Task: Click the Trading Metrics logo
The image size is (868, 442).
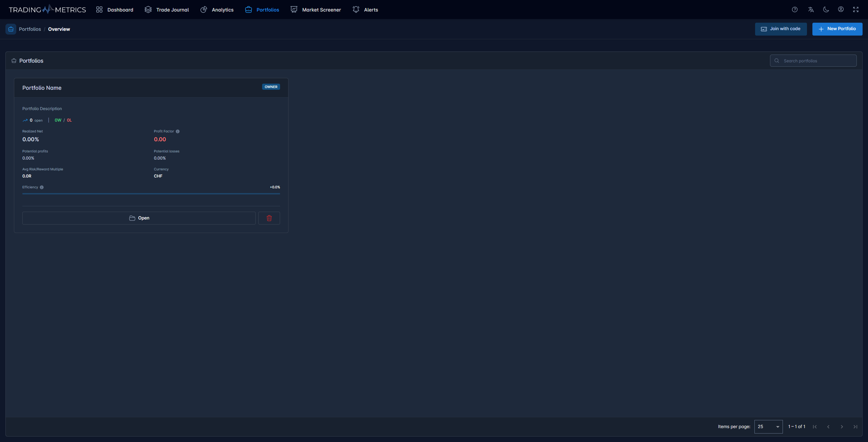Action: click(47, 9)
